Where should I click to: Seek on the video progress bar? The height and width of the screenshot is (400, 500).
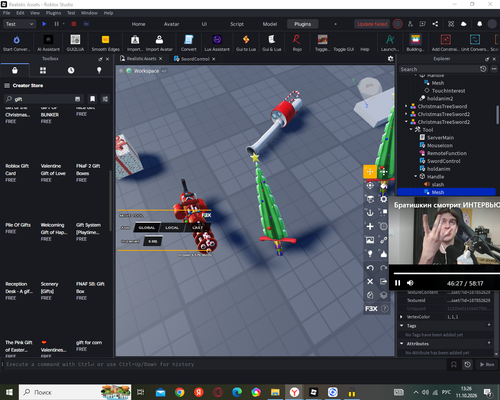click(447, 273)
